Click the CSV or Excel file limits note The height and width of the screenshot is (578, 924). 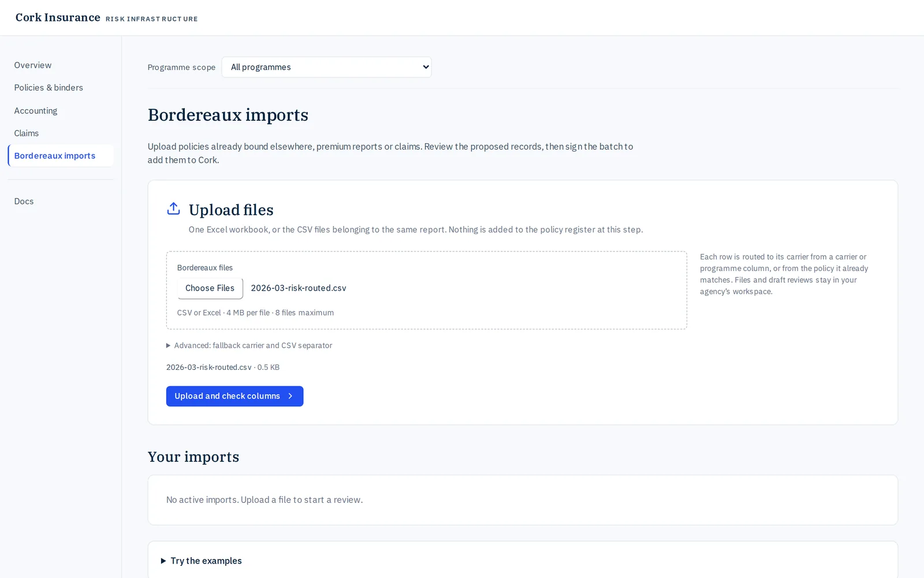point(255,313)
